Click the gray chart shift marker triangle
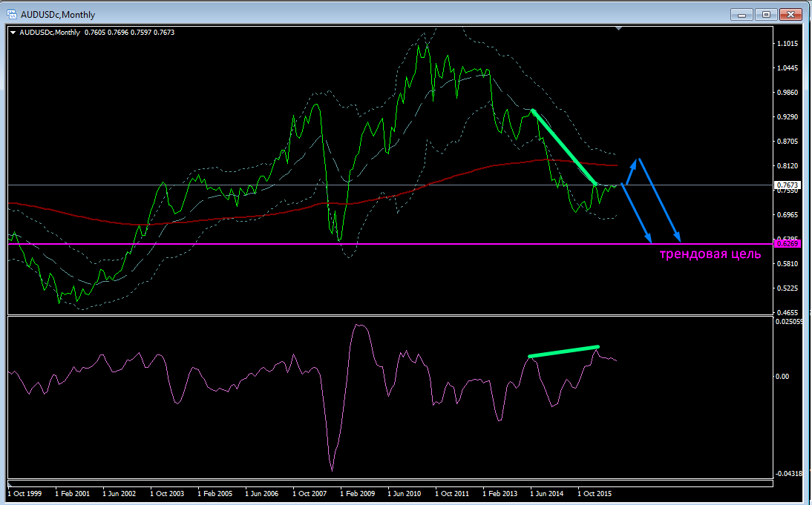This screenshot has height=505, width=812. click(620, 29)
